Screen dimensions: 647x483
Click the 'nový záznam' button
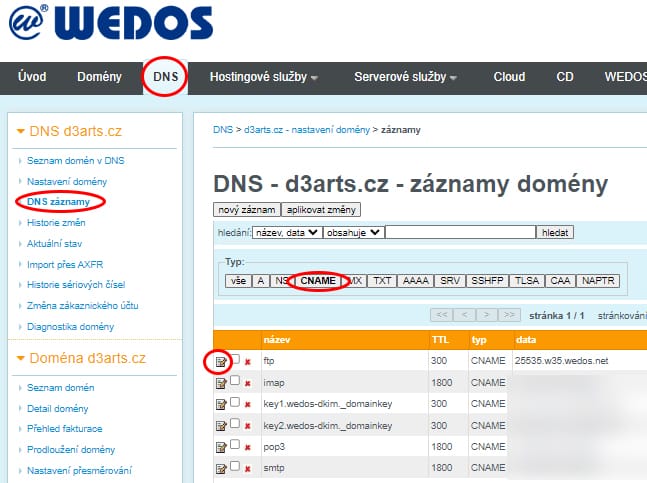click(247, 210)
